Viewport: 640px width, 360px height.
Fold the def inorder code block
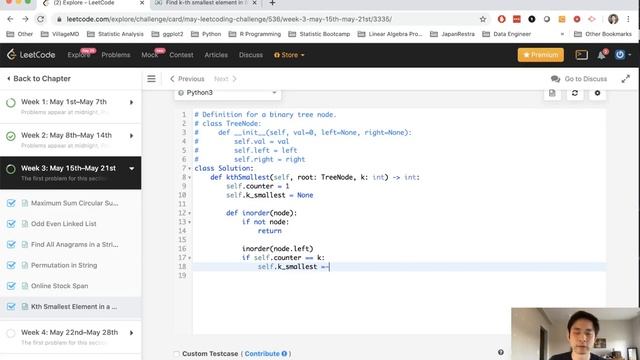pos(189,213)
